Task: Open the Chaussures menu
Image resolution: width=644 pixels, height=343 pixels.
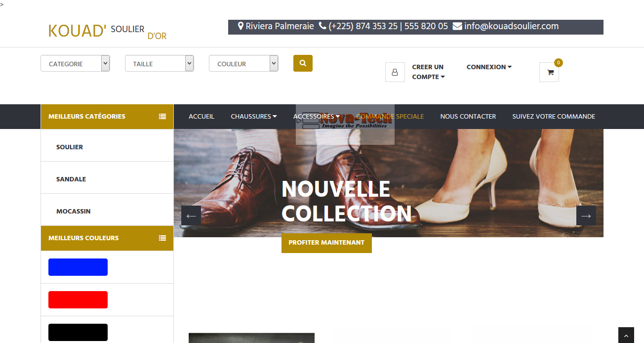Action: [253, 117]
